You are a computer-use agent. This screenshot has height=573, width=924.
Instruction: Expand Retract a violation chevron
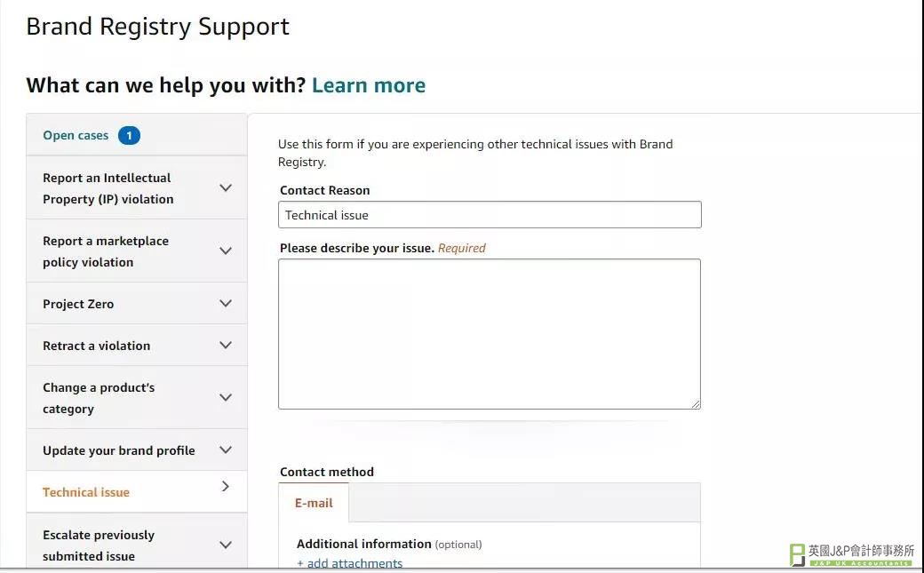point(226,346)
